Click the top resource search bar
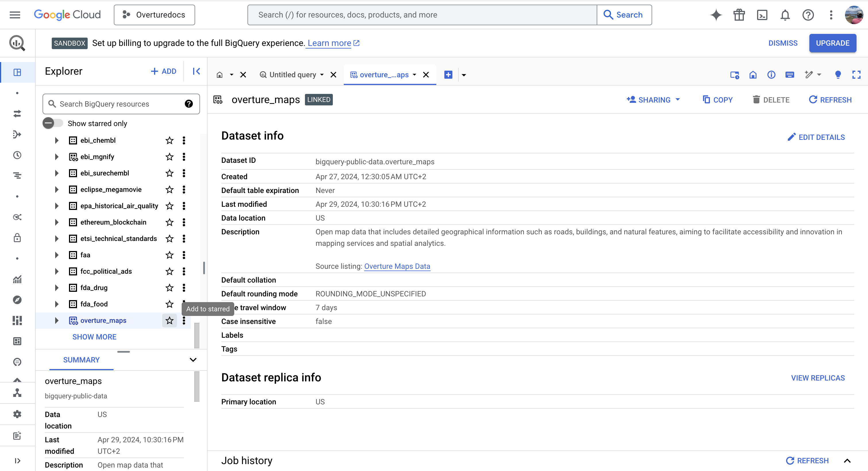The width and height of the screenshot is (868, 471). pos(422,15)
